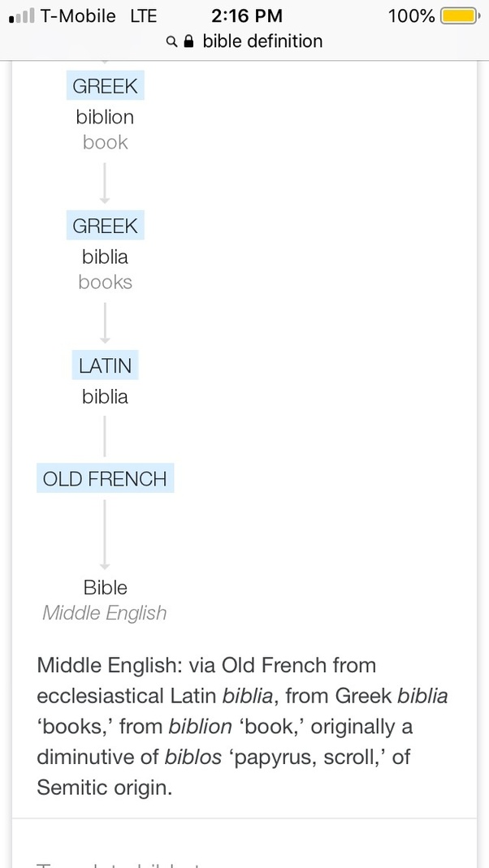Click the T-Mobile carrier label
Viewport: 489px width, 868px height.
76,15
